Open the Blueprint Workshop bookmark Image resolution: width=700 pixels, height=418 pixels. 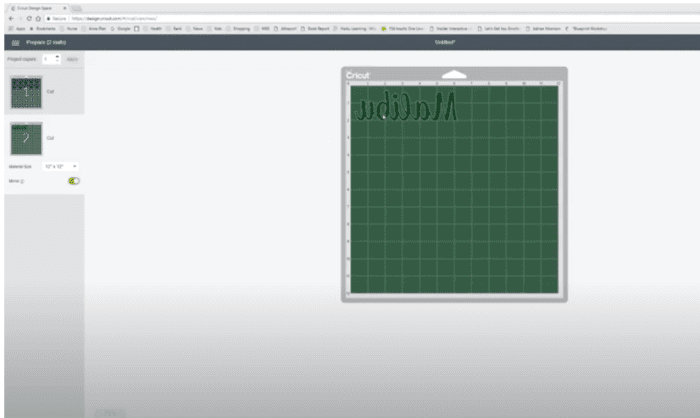(x=586, y=29)
